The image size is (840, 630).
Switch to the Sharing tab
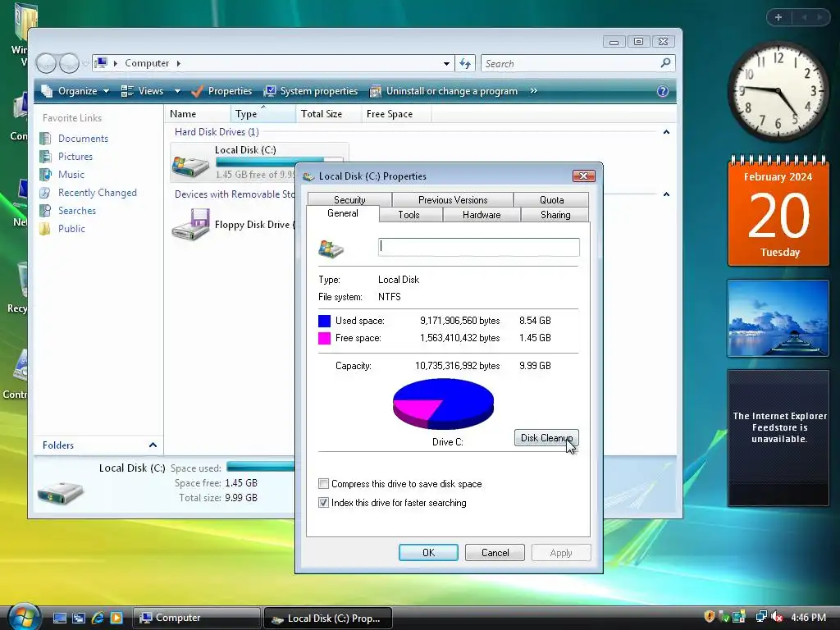click(x=555, y=215)
